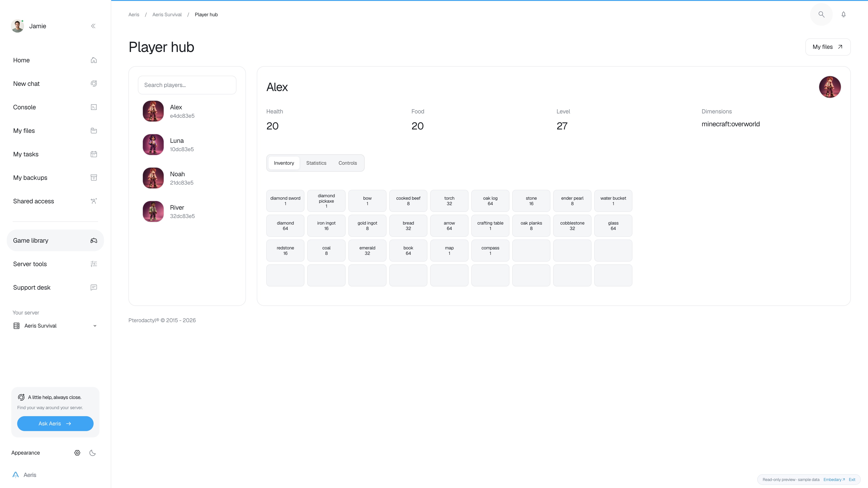Switch to the Controls tab
Image resolution: width=868 pixels, height=488 pixels.
(347, 163)
